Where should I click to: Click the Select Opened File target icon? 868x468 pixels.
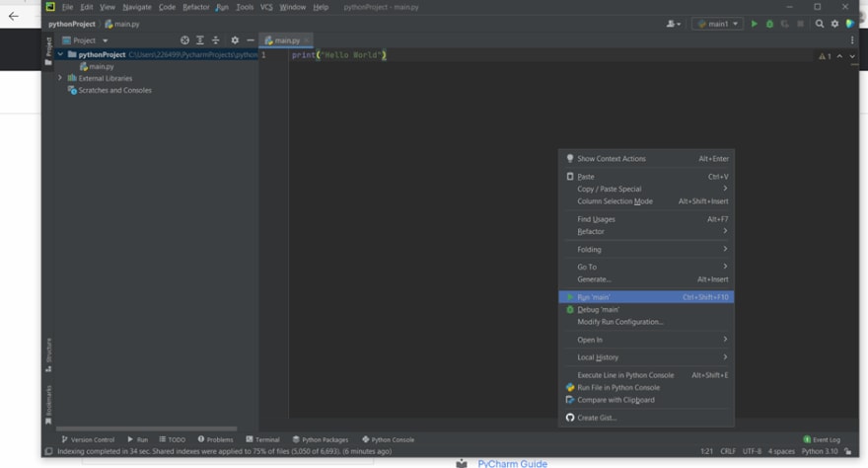click(184, 40)
